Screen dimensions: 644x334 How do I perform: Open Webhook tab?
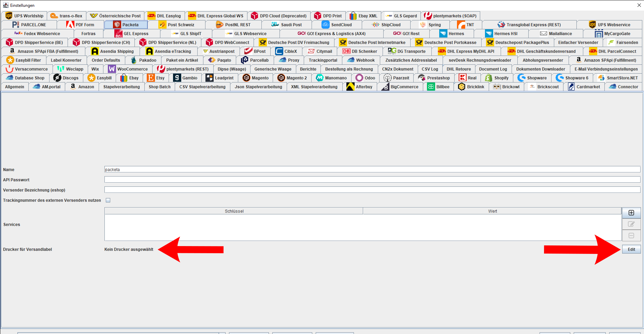(361, 60)
